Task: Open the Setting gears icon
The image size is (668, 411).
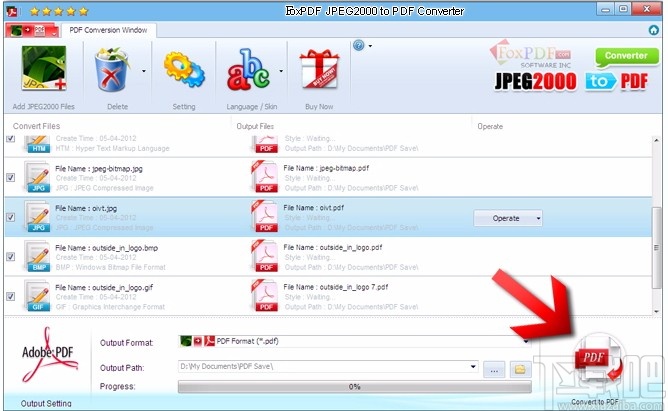Action: click(x=184, y=70)
